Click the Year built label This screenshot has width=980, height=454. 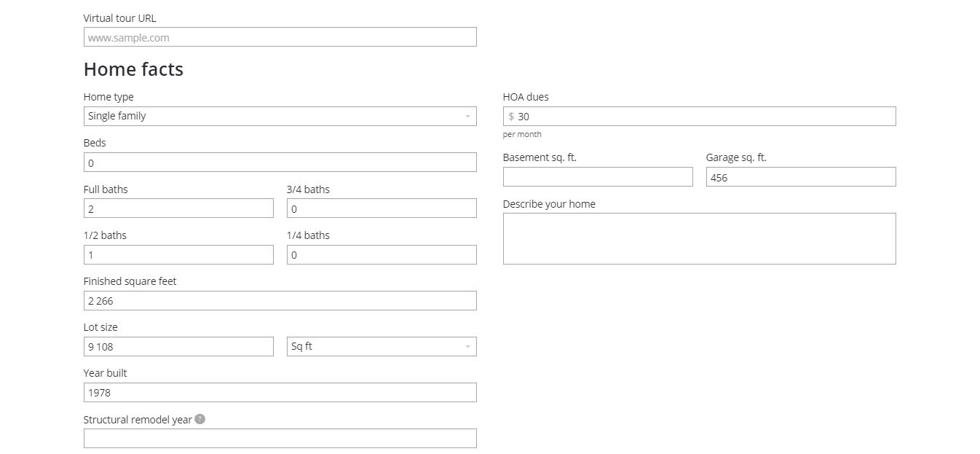click(105, 373)
